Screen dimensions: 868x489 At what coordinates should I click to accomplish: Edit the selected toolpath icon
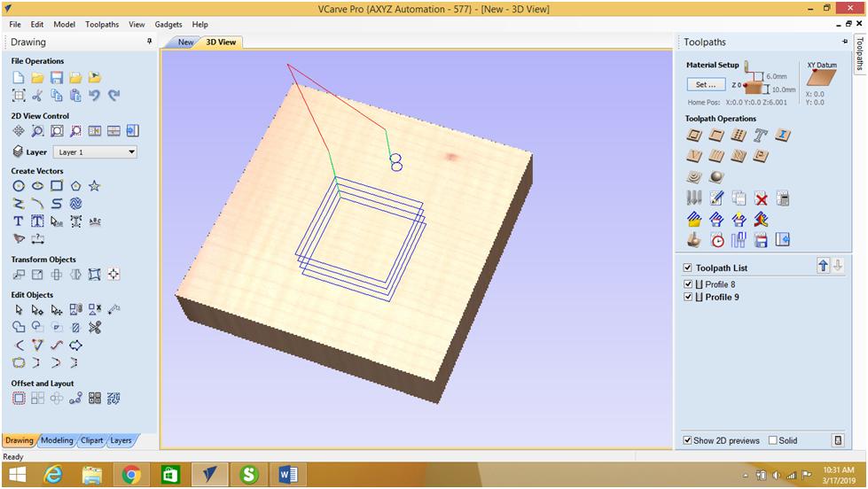[716, 198]
